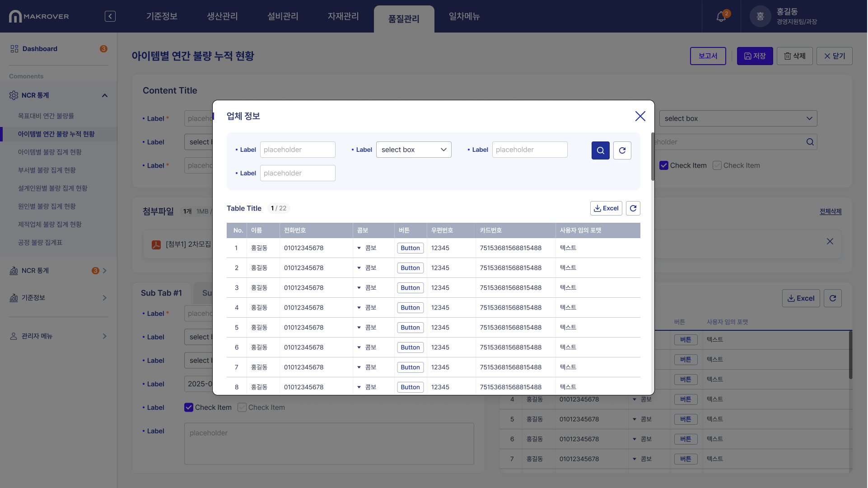Image resolution: width=868 pixels, height=488 pixels.
Task: Switch to Sub Tab #1
Action: coord(161,293)
